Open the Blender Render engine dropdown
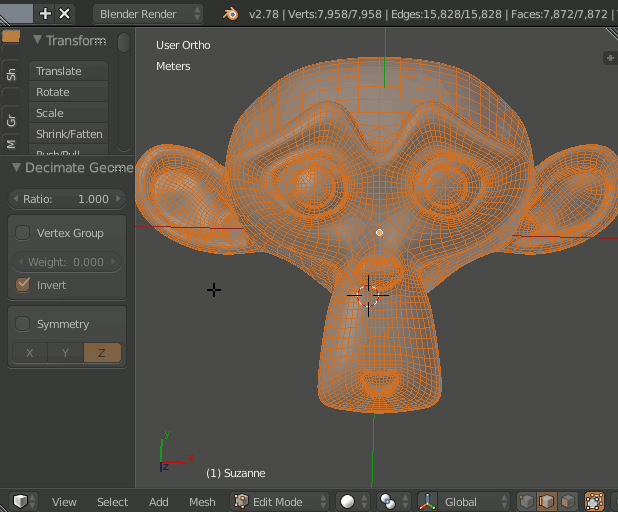This screenshot has width=618, height=512. pyautogui.click(x=147, y=14)
